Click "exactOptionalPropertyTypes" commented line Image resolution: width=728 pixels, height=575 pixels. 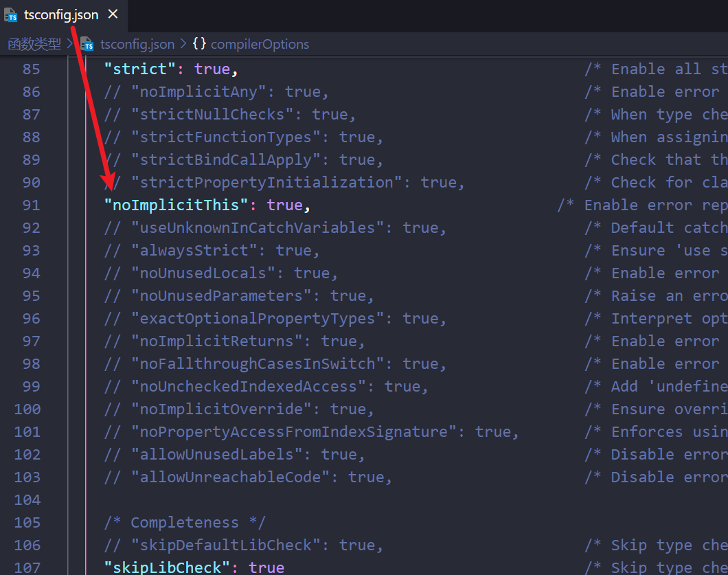point(275,319)
